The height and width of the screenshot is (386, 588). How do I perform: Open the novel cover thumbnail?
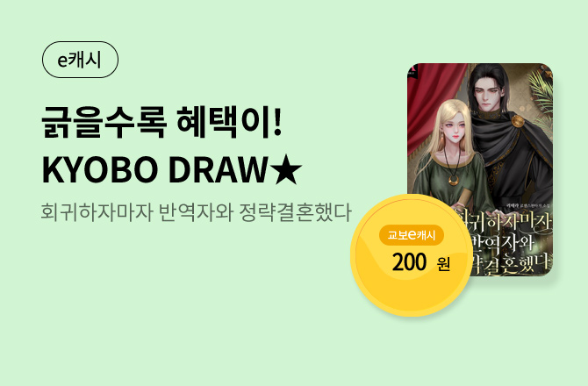[x=480, y=170]
